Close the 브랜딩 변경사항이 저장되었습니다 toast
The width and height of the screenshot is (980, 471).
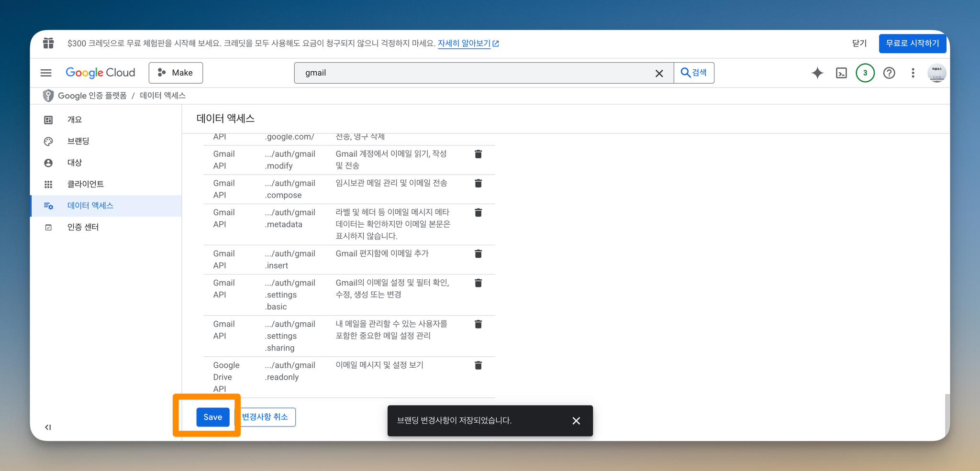point(576,421)
